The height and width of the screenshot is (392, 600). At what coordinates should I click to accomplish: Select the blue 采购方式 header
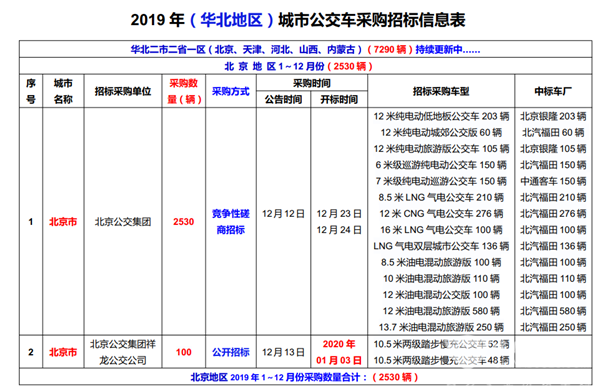pyautogui.click(x=231, y=91)
